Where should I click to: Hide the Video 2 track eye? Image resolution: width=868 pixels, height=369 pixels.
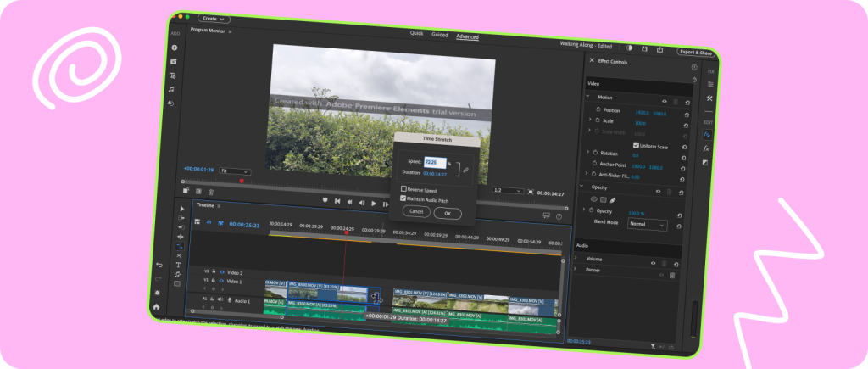coord(223,272)
